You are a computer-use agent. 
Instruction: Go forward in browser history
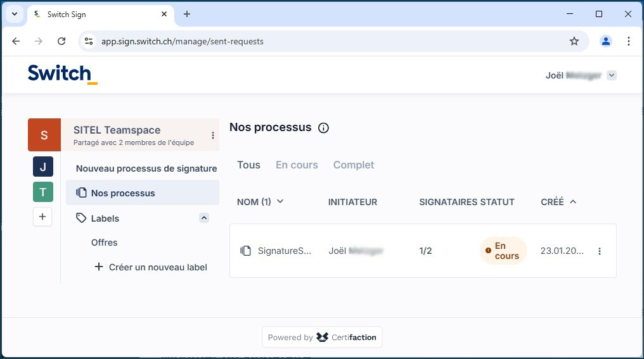pos(39,41)
